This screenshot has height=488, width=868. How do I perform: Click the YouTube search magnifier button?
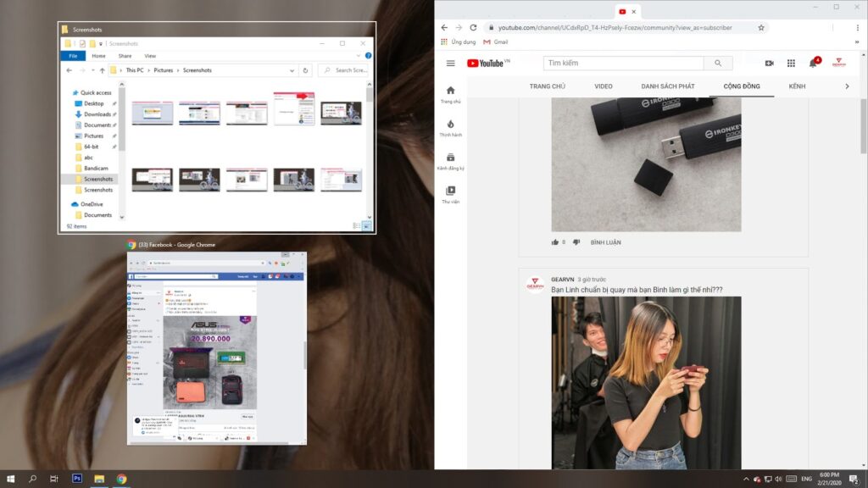[x=718, y=63]
